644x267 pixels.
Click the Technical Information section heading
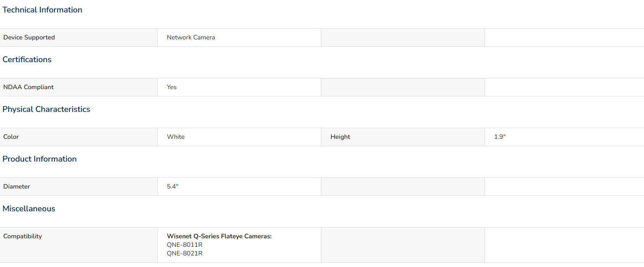42,10
